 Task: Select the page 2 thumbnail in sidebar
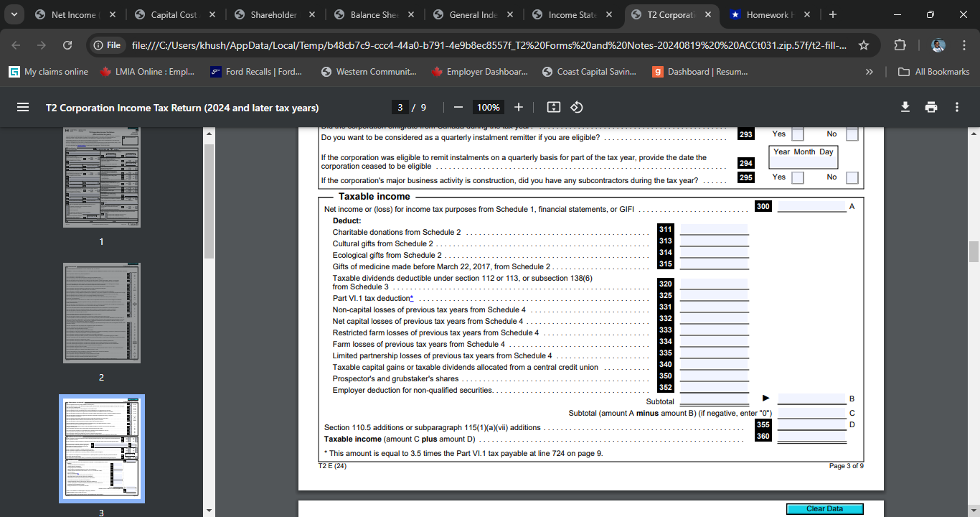pos(101,313)
